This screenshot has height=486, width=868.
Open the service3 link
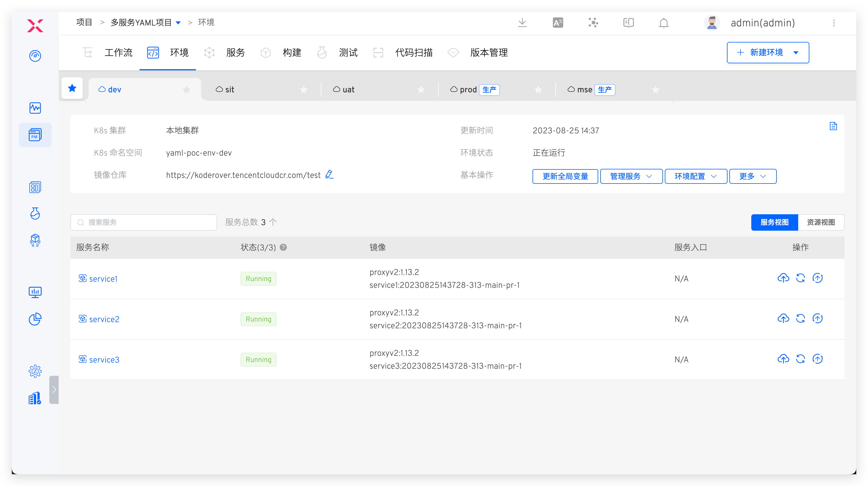[104, 359]
